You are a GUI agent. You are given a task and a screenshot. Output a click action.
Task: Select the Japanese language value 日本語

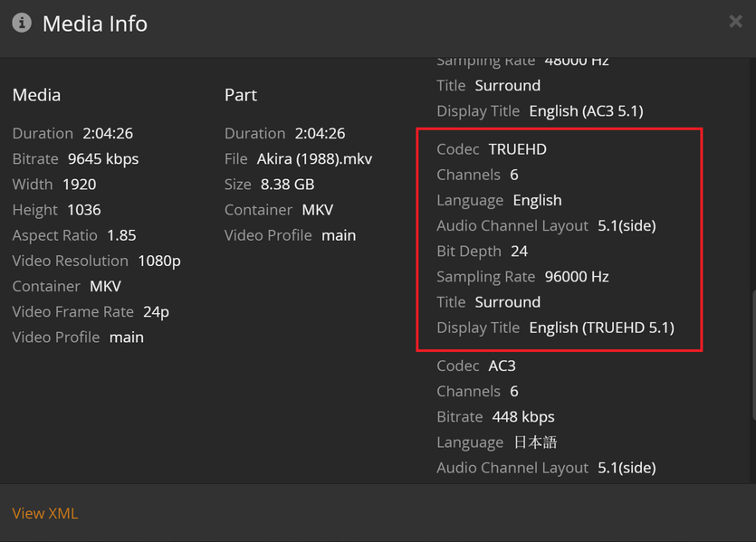coord(535,442)
